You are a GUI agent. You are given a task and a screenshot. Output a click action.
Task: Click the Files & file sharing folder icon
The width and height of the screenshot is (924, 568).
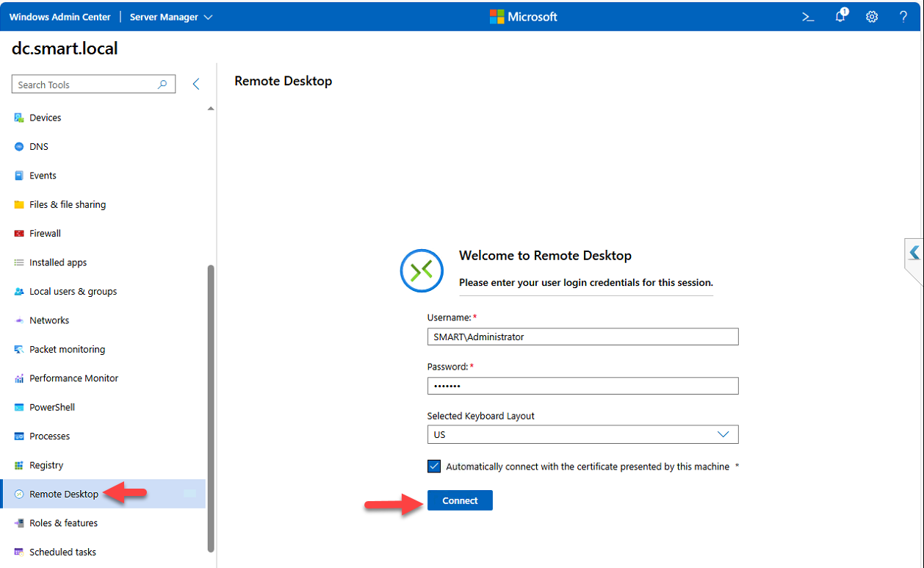click(x=19, y=204)
